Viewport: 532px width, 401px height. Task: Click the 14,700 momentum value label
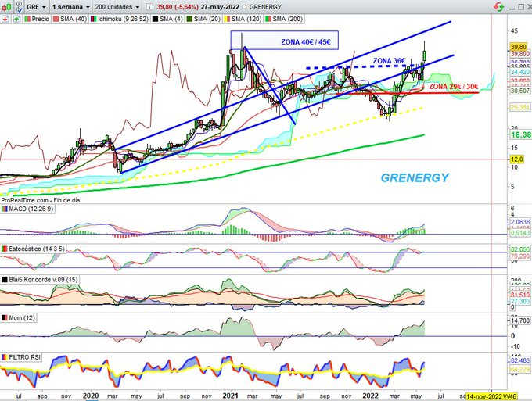tap(519, 320)
